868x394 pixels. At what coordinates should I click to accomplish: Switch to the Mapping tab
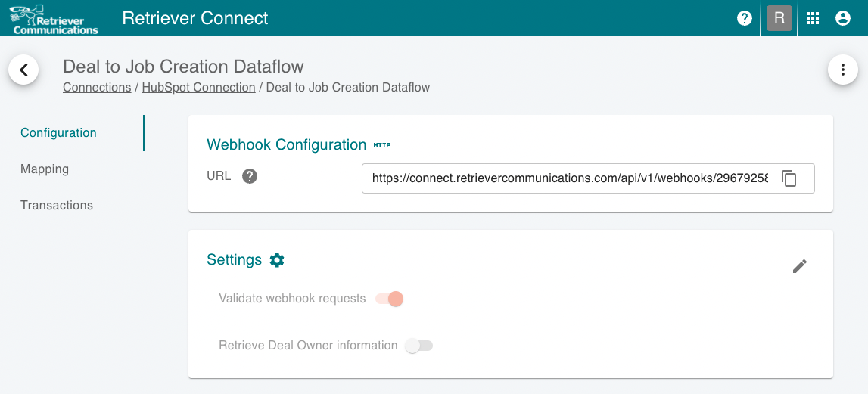coord(45,169)
